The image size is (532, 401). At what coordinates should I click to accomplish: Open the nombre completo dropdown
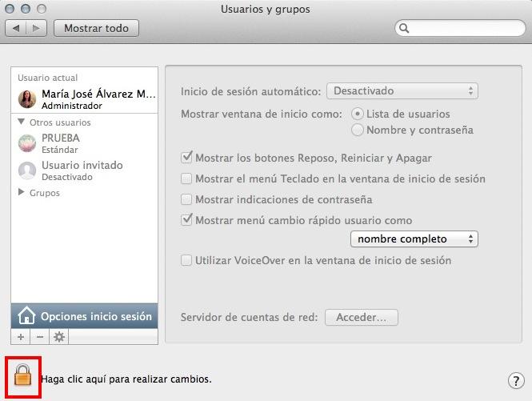[414, 239]
